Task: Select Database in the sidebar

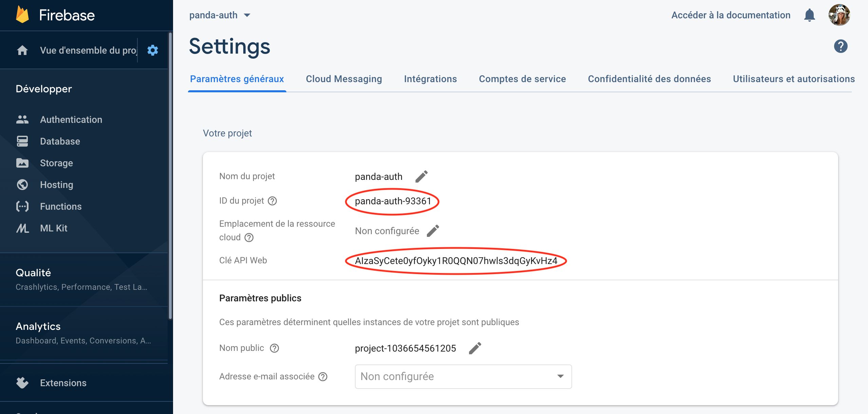Action: tap(60, 141)
